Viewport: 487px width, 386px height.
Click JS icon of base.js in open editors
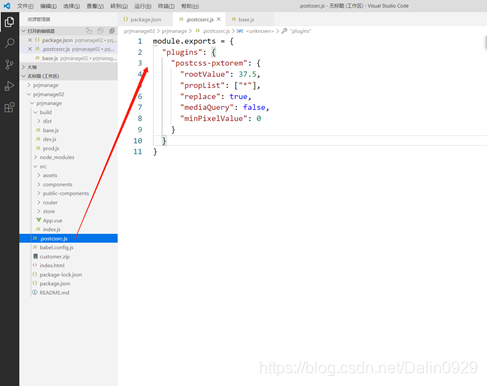(x=38, y=58)
